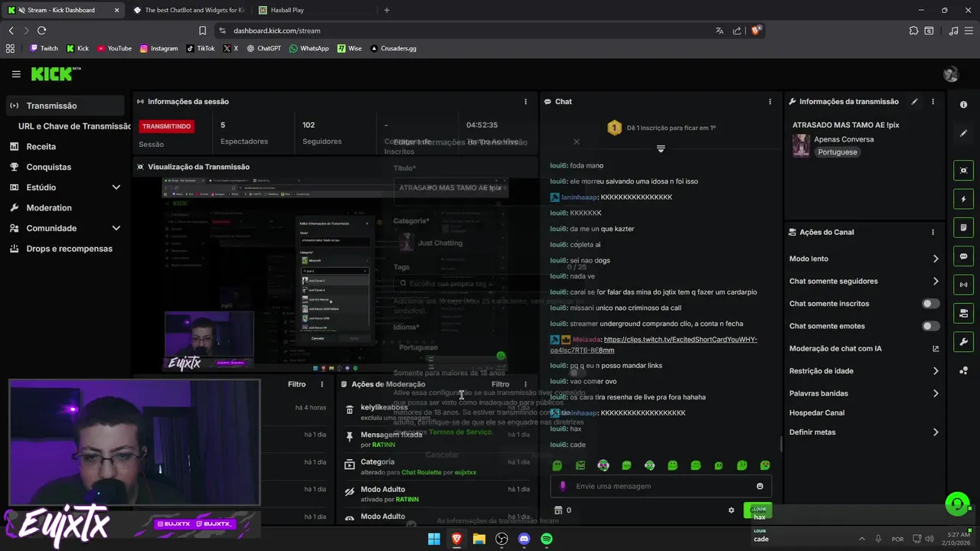Click the wrench icon in right rail

[963, 341]
